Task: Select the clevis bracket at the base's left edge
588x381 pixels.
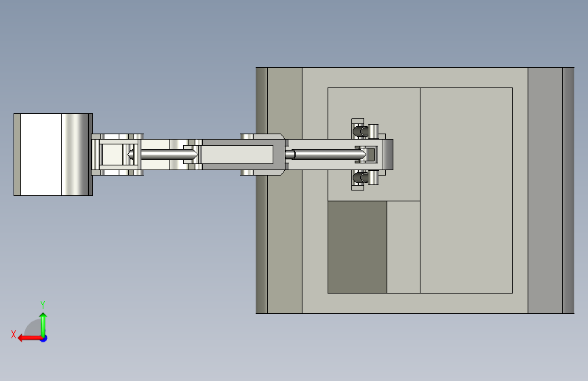Action: (262, 155)
